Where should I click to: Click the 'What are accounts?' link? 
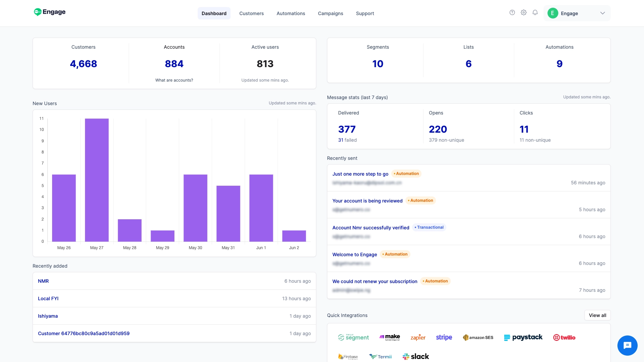coord(174,80)
